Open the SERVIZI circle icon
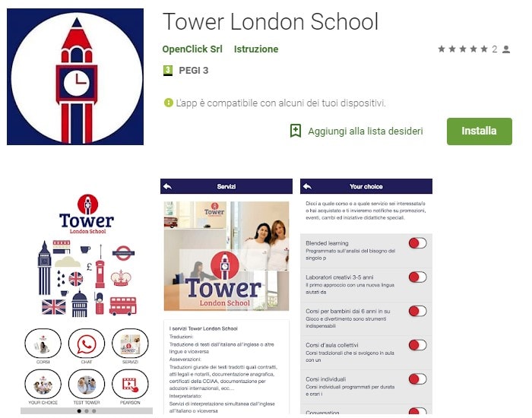This screenshot has width=532, height=418. click(130, 344)
